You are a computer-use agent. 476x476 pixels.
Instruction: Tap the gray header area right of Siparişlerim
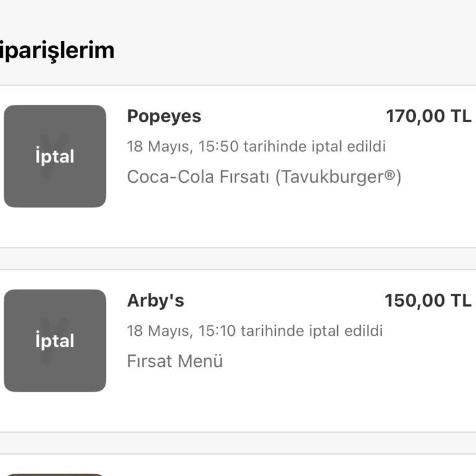297,50
